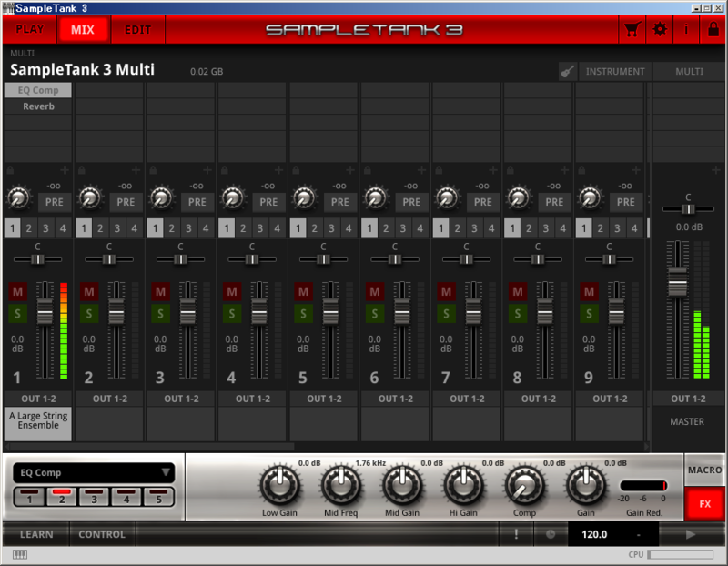Solo channel 1 with the S button
The width and height of the screenshot is (728, 566).
coord(17,314)
